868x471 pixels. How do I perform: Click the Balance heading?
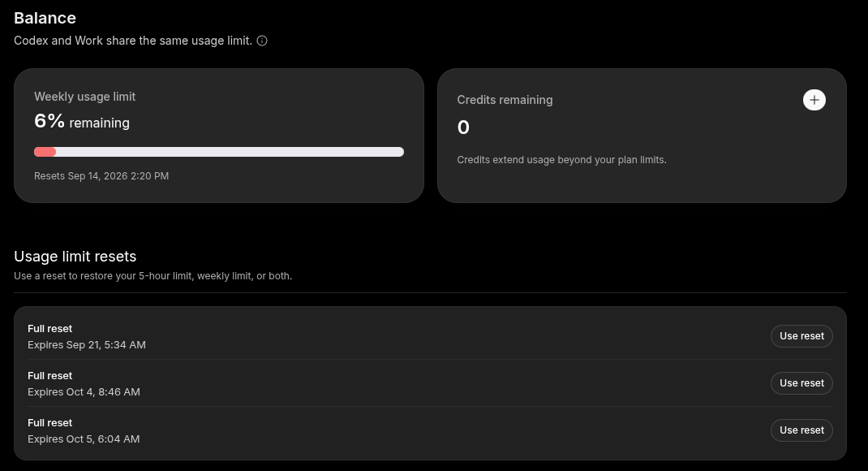point(45,18)
